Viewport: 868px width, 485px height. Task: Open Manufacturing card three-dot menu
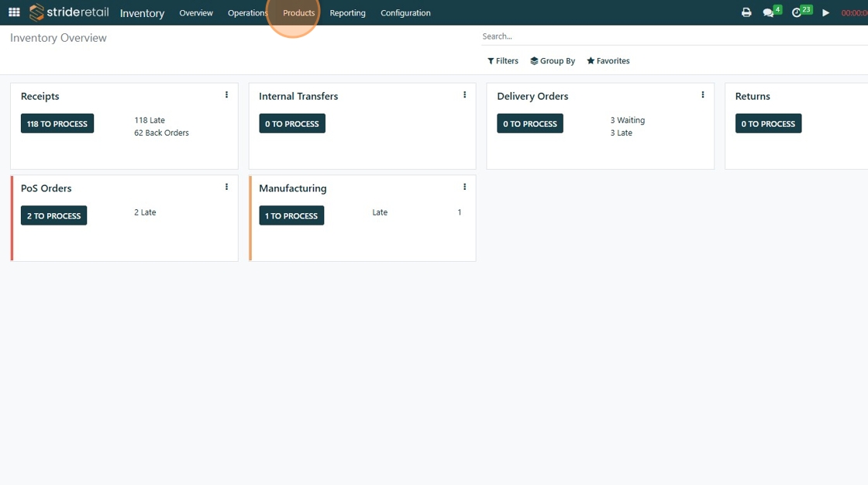pyautogui.click(x=464, y=187)
